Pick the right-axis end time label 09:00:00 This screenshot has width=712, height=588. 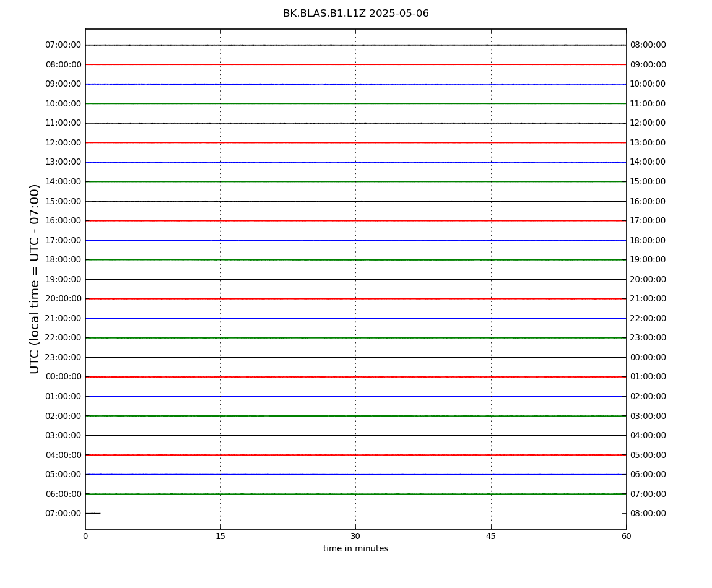point(648,64)
